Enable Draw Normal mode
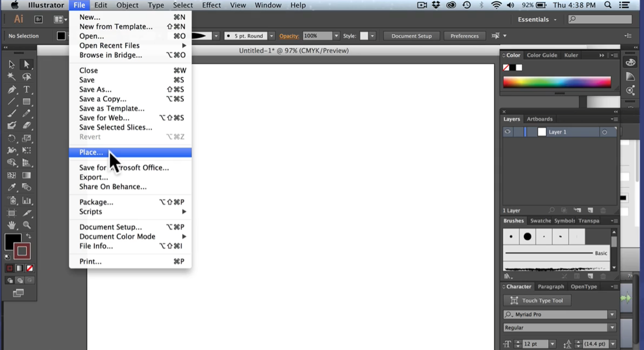This screenshot has width=644, height=350. (10, 280)
